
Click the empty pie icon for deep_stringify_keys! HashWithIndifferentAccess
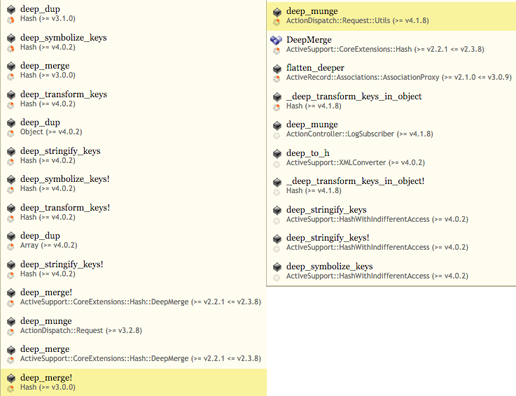coord(277,249)
